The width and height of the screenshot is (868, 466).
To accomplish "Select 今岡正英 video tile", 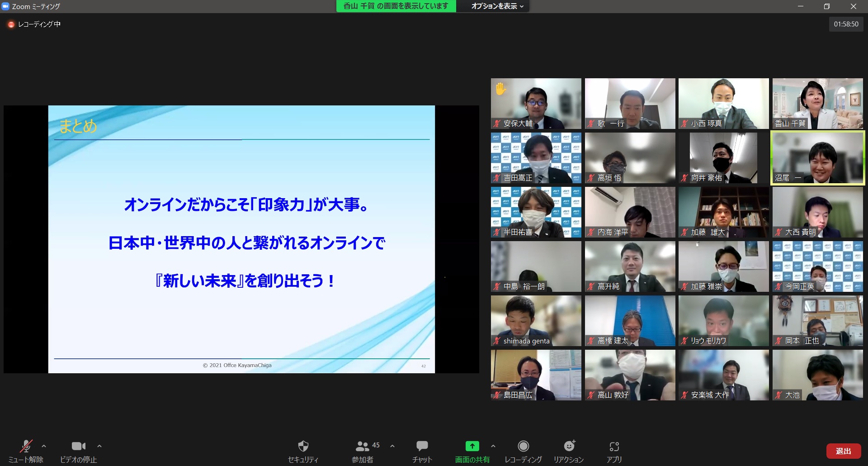I will pos(818,266).
